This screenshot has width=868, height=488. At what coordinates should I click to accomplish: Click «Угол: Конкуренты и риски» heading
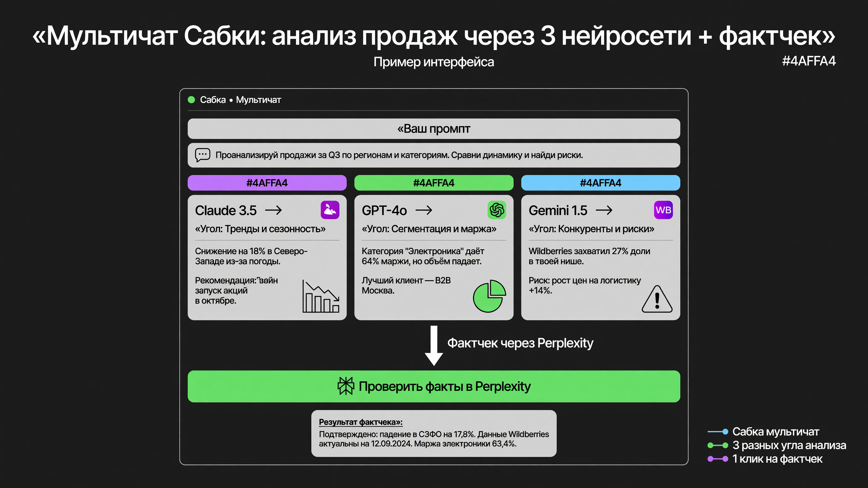coord(592,229)
